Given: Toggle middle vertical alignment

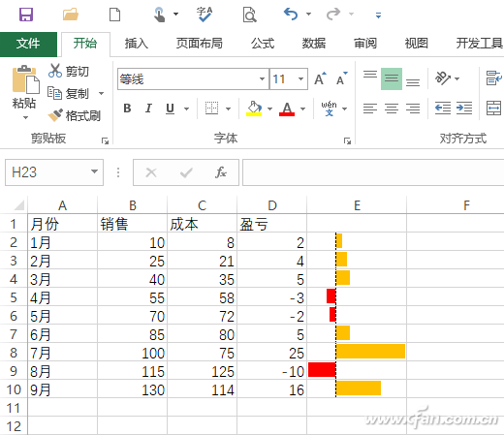Looking at the screenshot, I should coord(392,78).
